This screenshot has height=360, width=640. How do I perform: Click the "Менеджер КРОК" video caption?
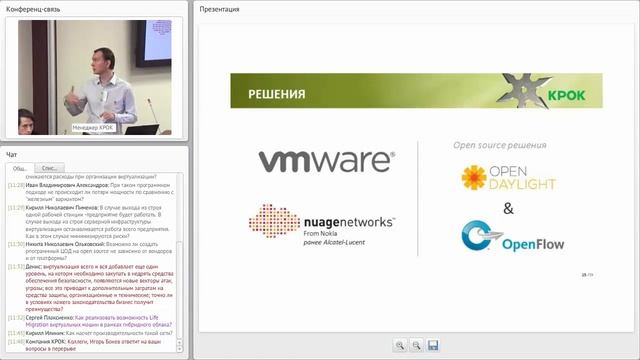point(93,128)
